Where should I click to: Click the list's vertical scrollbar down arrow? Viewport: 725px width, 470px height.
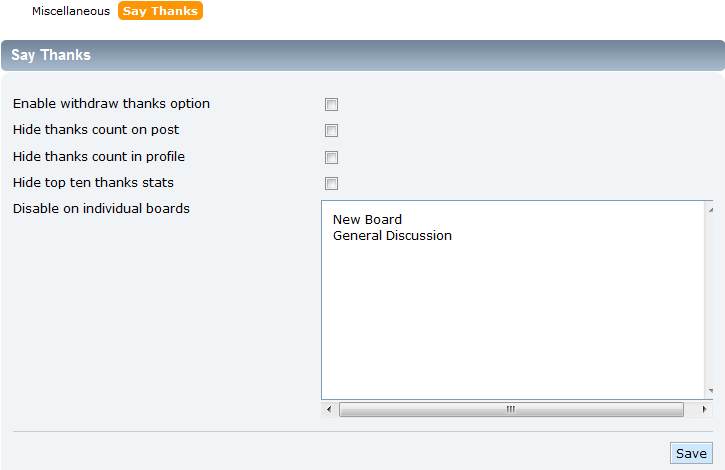(710, 391)
